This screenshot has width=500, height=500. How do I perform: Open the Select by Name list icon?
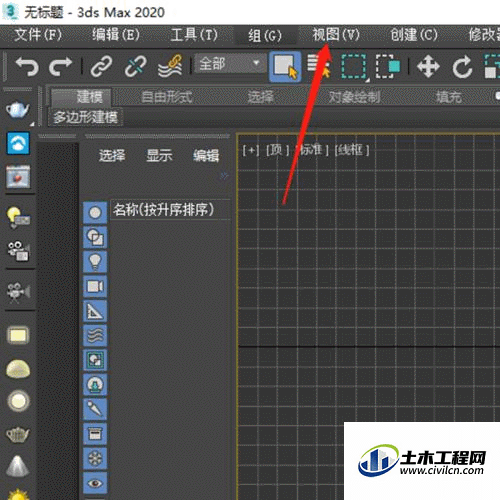coord(318,66)
